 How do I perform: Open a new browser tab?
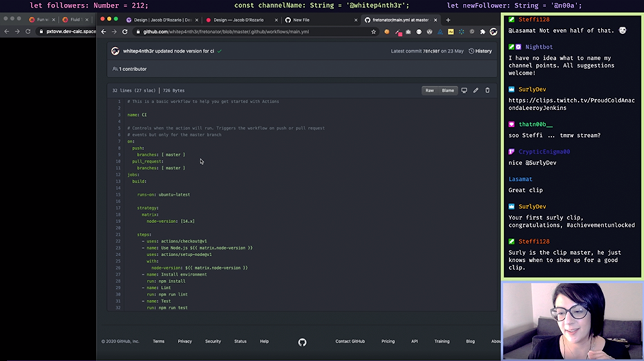click(x=448, y=20)
